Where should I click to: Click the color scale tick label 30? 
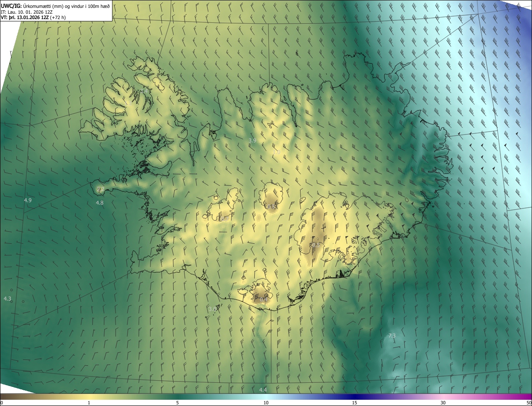443,403
